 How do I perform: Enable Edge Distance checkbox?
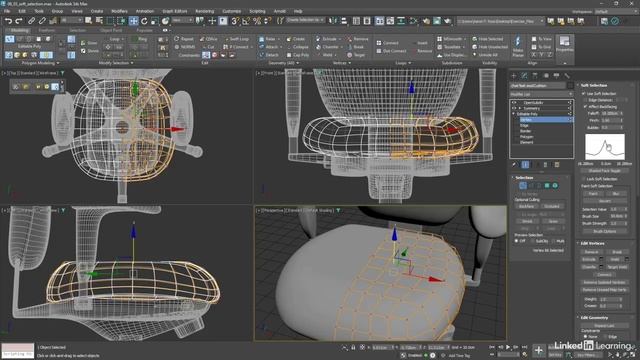coord(586,100)
